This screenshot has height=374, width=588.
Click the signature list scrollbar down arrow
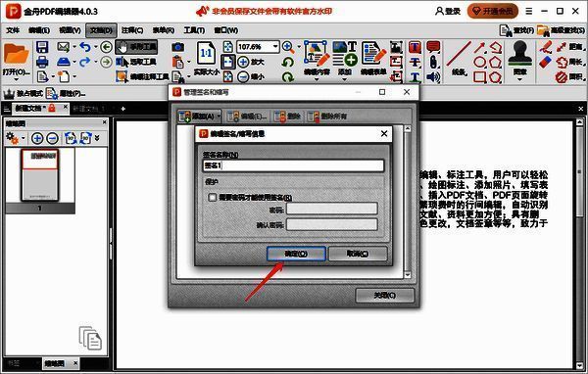408,275
